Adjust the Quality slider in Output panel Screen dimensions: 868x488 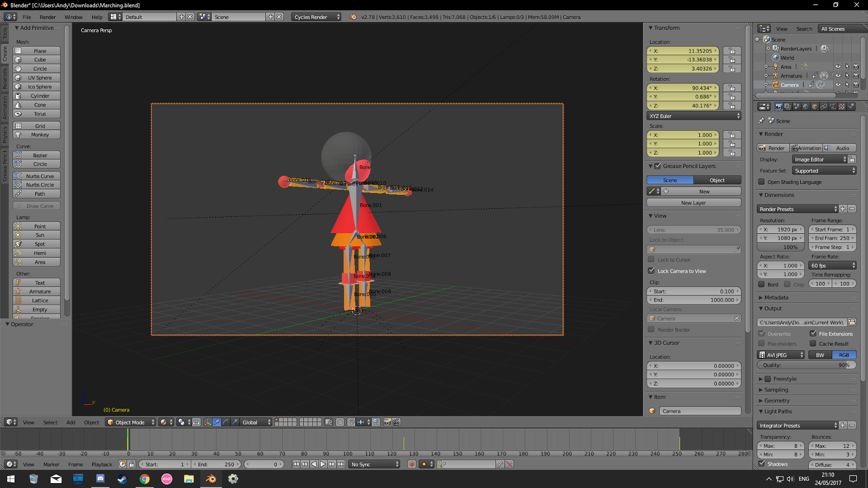(807, 364)
